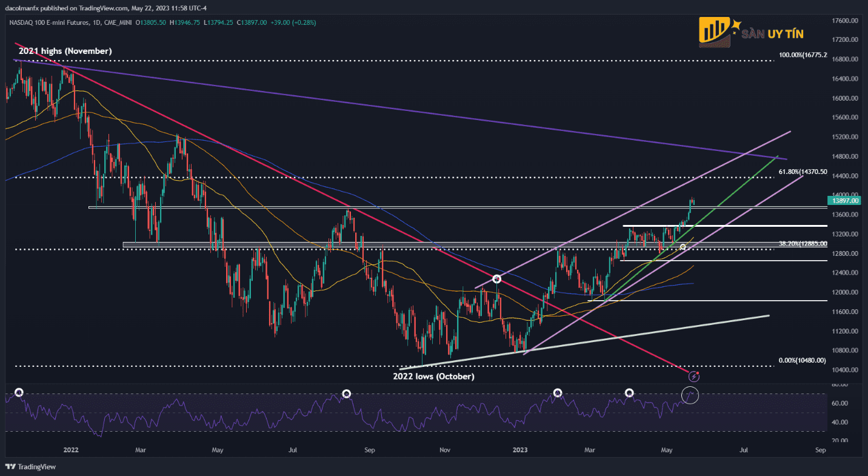
Task: Click the 2022 label on the time axis
Action: 71,451
